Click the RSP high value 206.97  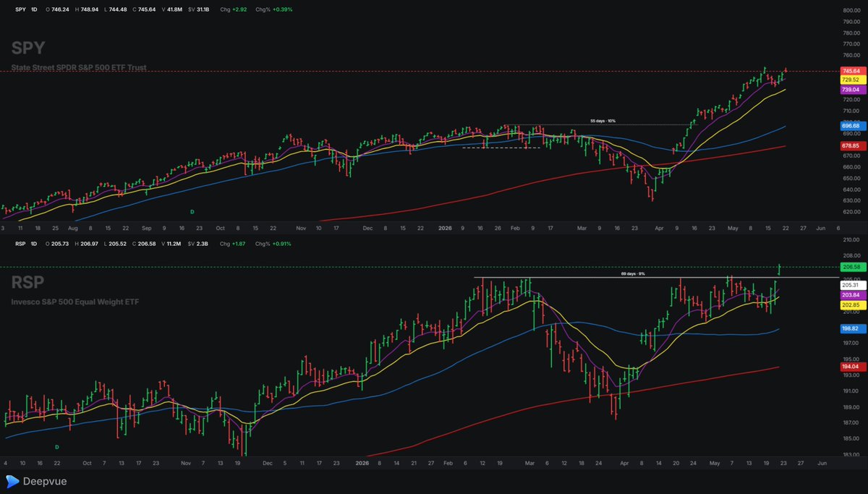(88, 244)
